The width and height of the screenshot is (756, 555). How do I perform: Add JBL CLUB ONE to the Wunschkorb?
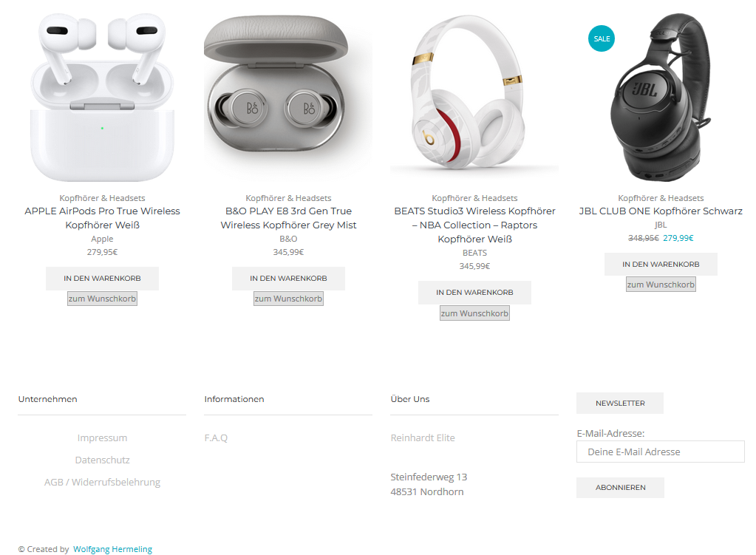click(661, 285)
